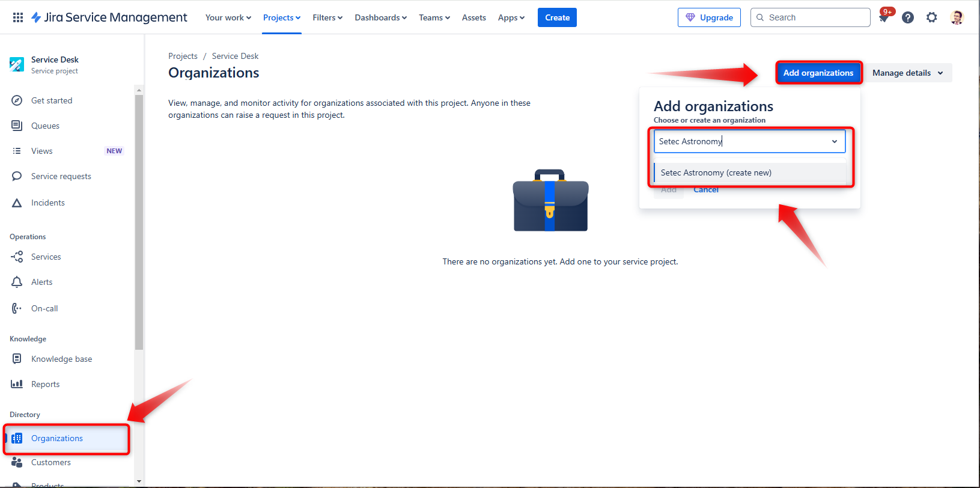Click the NEW badge beside Views
The image size is (980, 488).
coord(114,151)
